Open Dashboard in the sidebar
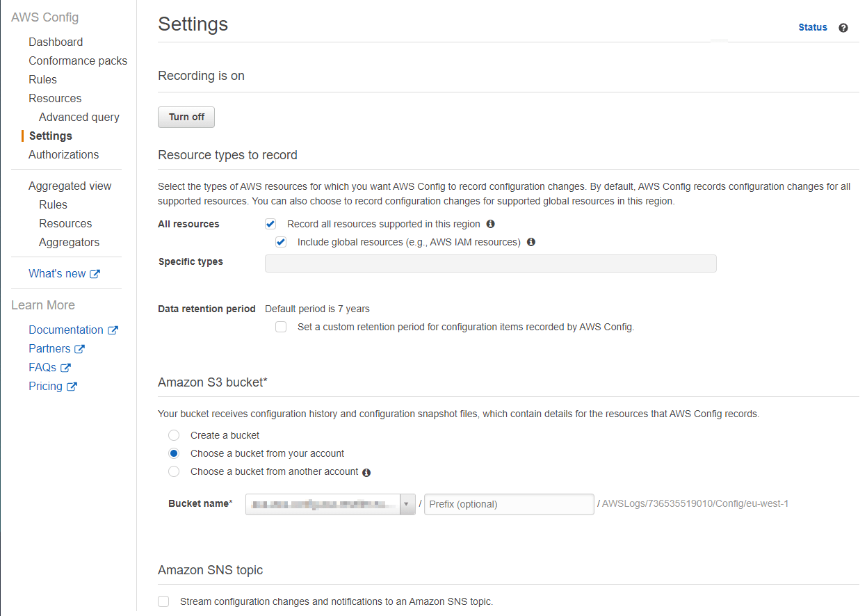The image size is (867, 616). (x=56, y=42)
